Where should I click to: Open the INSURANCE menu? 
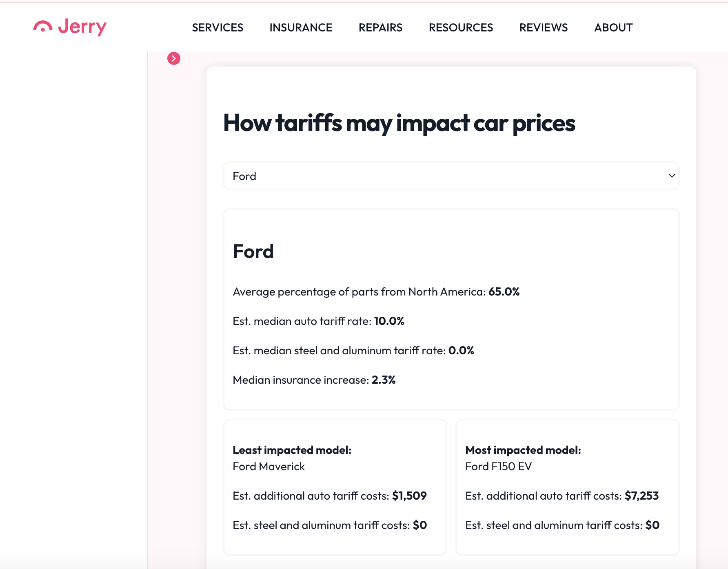(x=300, y=27)
